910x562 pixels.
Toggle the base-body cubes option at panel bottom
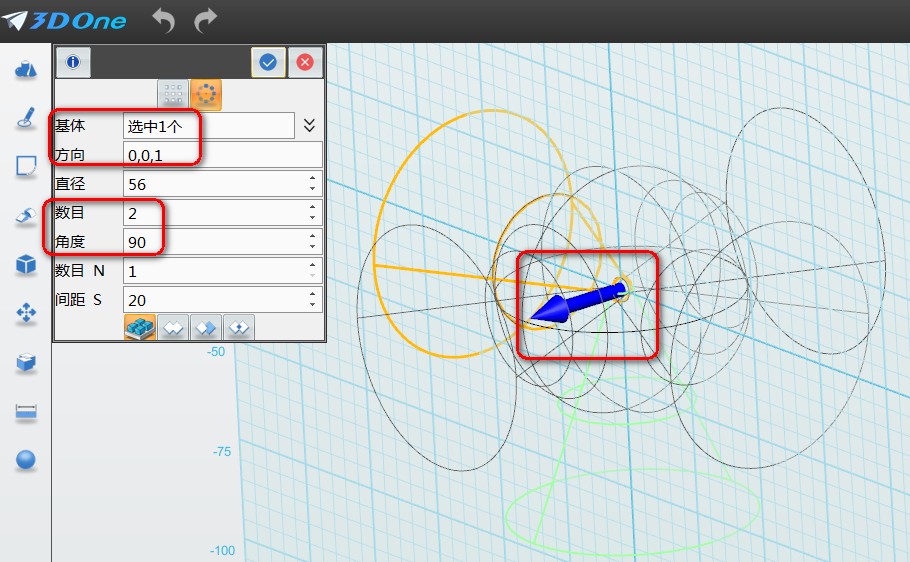140,328
